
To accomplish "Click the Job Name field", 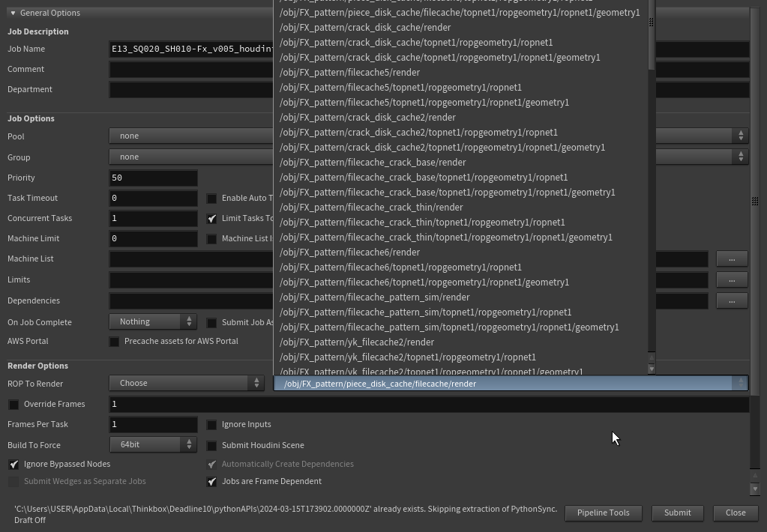I will coord(429,49).
